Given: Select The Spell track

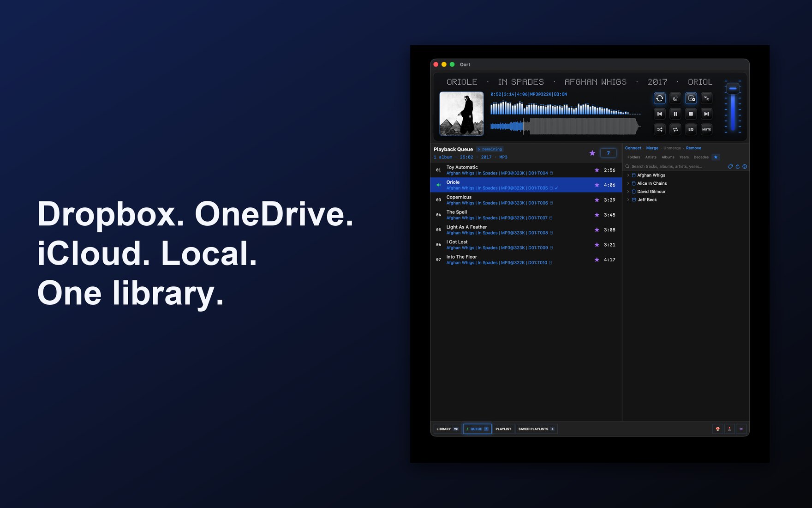Looking at the screenshot, I should pyautogui.click(x=526, y=215).
